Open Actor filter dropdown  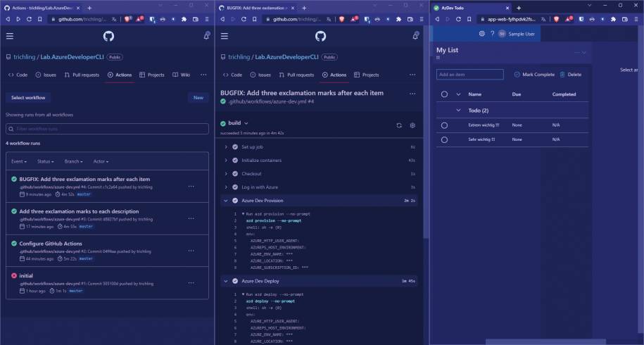[101, 162]
